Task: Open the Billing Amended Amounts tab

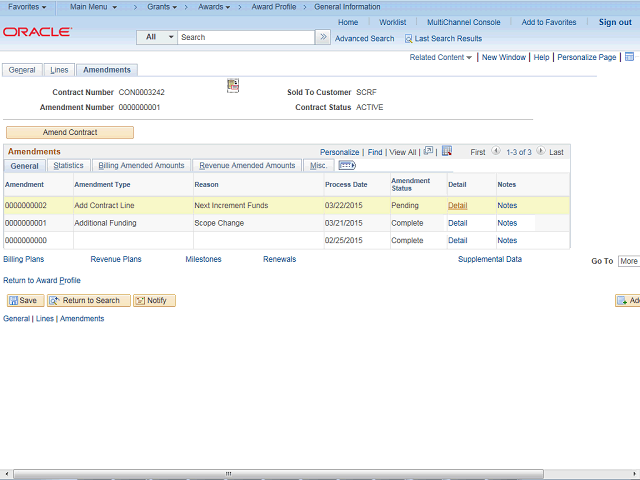Action: pos(141,165)
